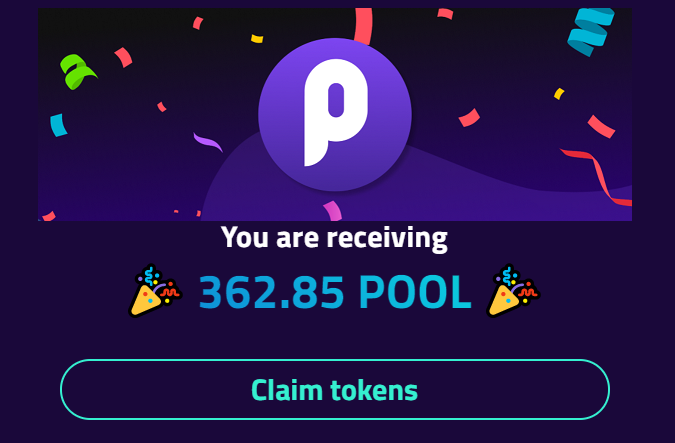Click the blue curly ribbon in banner corner
Screen dimensions: 675x443
tap(591, 31)
